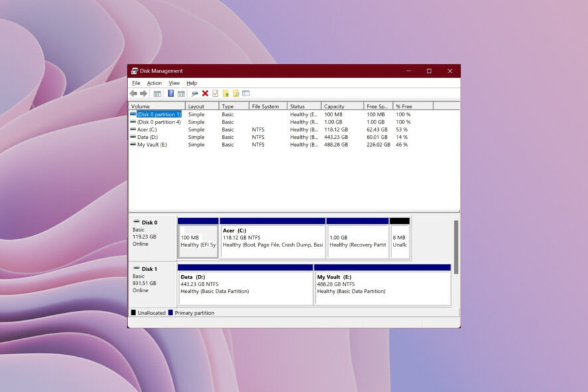Click the 1.00 GB Recovery Partition block
The width and height of the screenshot is (588, 392).
pos(358,238)
